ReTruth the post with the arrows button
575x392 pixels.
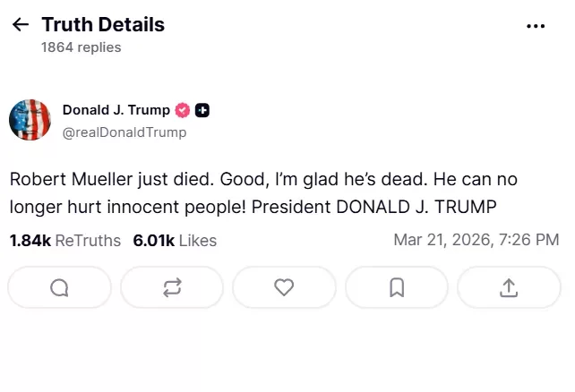(172, 287)
